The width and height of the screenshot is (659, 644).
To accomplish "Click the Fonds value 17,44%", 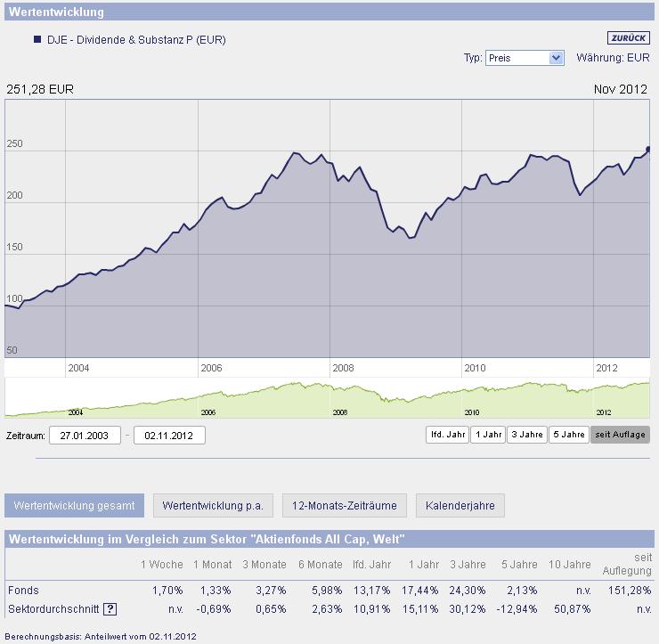I will pyautogui.click(x=419, y=591).
